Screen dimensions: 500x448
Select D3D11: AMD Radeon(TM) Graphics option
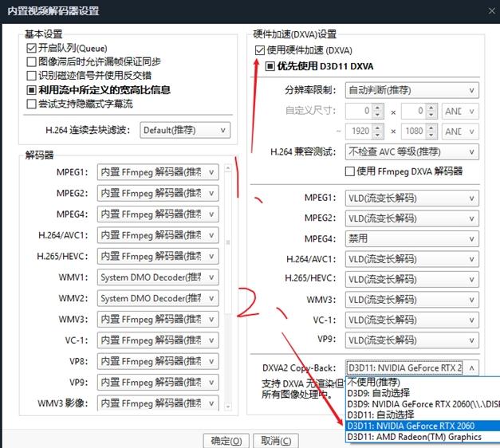(423, 437)
